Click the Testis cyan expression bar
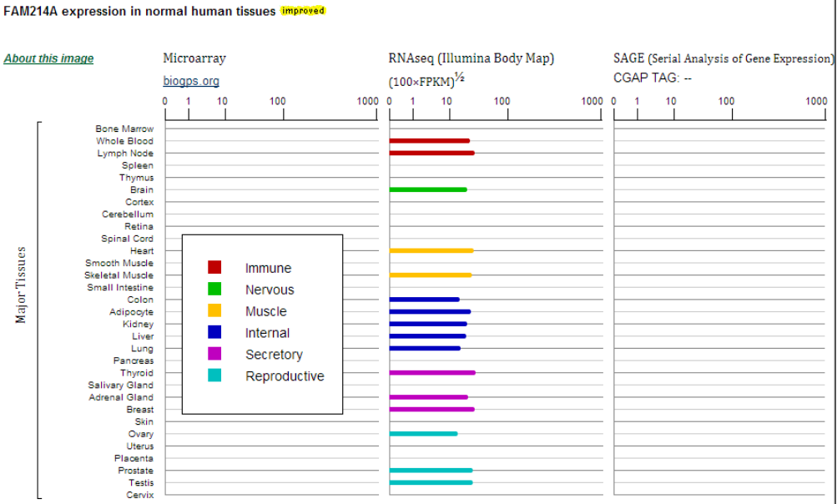 431,482
